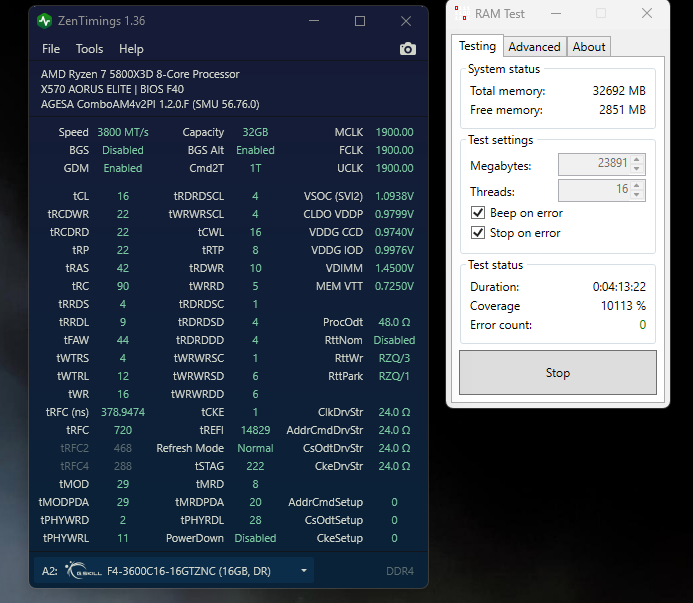Click the DDR4 label in ZenTimings
The image size is (693, 603).
point(400,571)
